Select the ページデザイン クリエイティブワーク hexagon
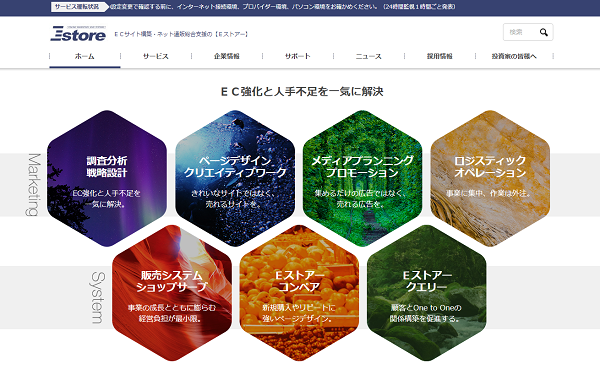This screenshot has height=380, width=600. [235, 178]
